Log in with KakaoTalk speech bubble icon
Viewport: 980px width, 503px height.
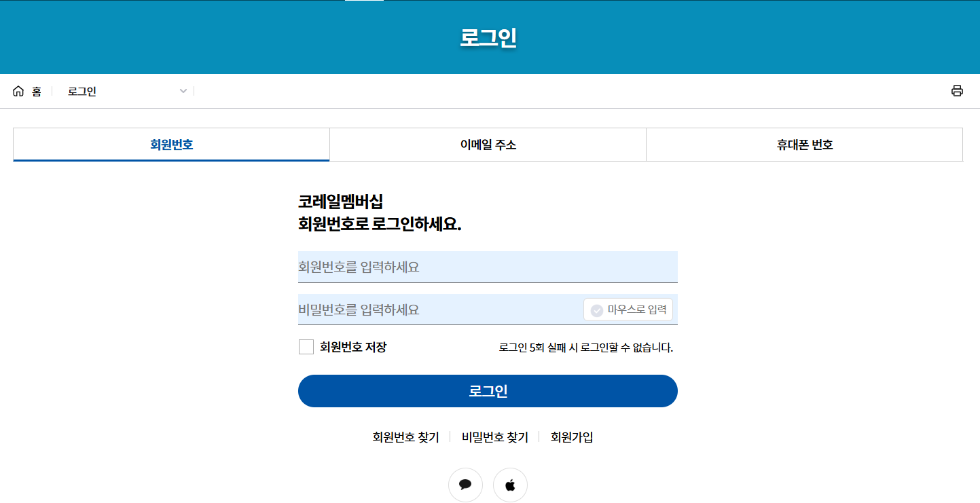click(x=465, y=485)
